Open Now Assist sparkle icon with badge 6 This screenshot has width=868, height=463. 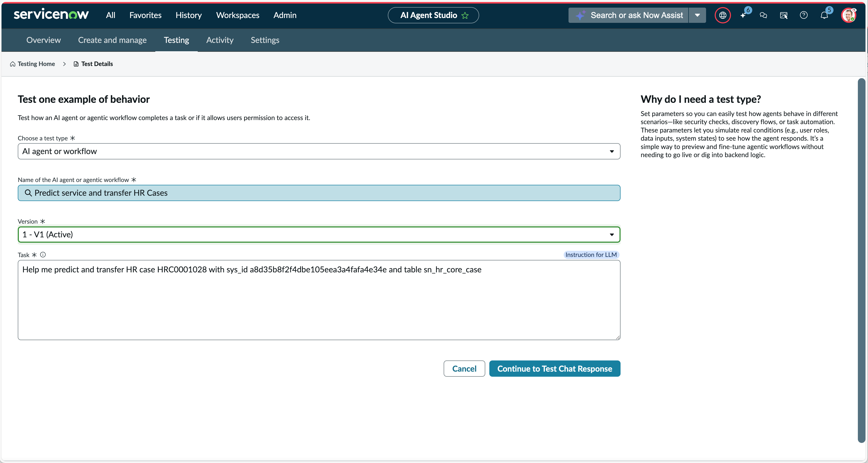(x=743, y=15)
